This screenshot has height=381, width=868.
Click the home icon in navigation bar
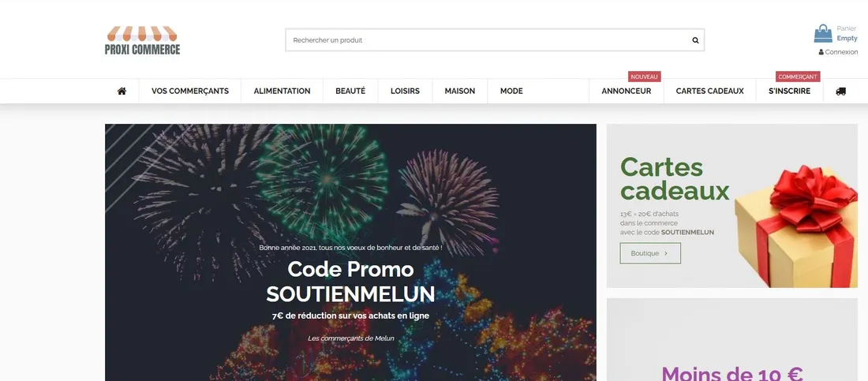(122, 92)
